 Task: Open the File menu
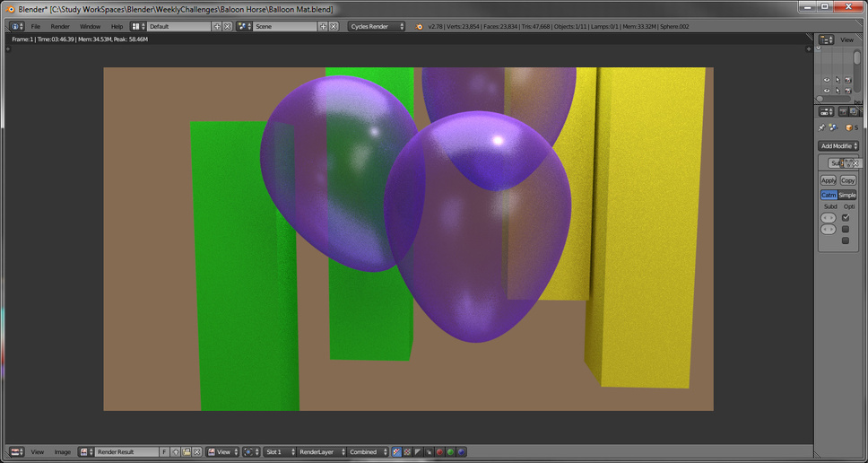pyautogui.click(x=36, y=27)
